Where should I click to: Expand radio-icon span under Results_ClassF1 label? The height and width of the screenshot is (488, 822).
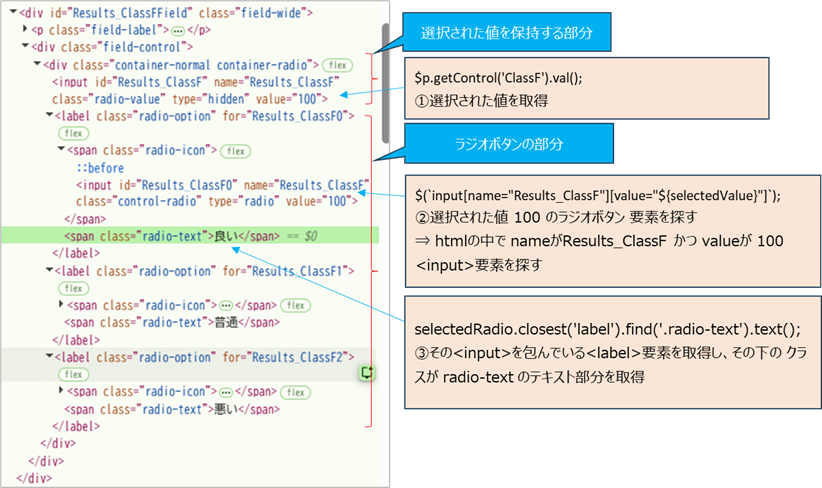click(x=62, y=305)
